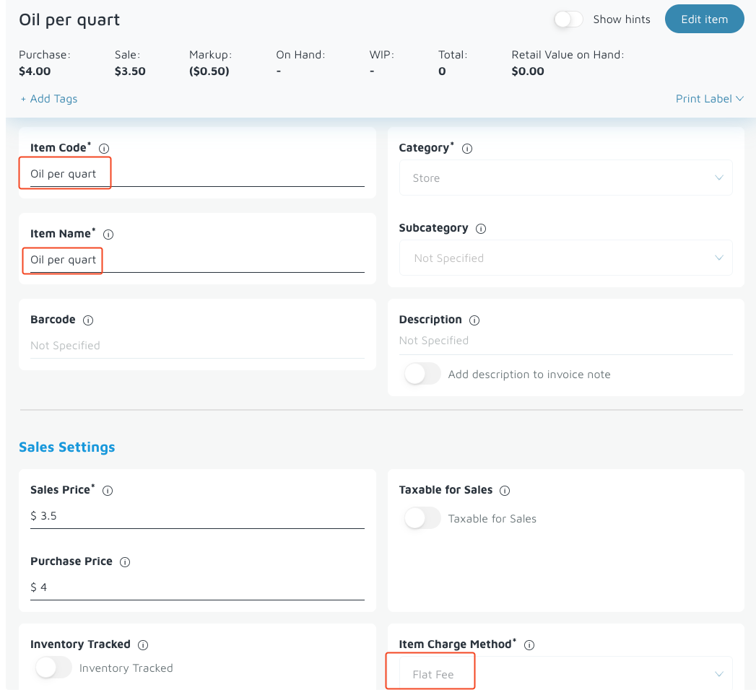Screen dimensions: 756x700
Task: Click the Sale value $3.50
Action: 130,71
